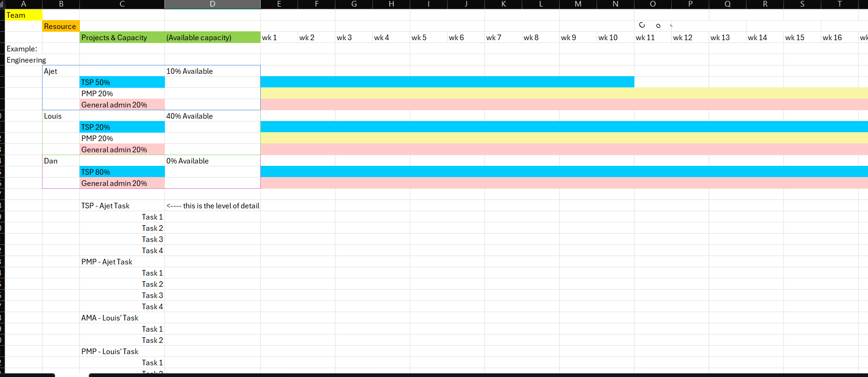Select the highlighted column D header
This screenshot has height=377, width=868.
(x=213, y=4)
